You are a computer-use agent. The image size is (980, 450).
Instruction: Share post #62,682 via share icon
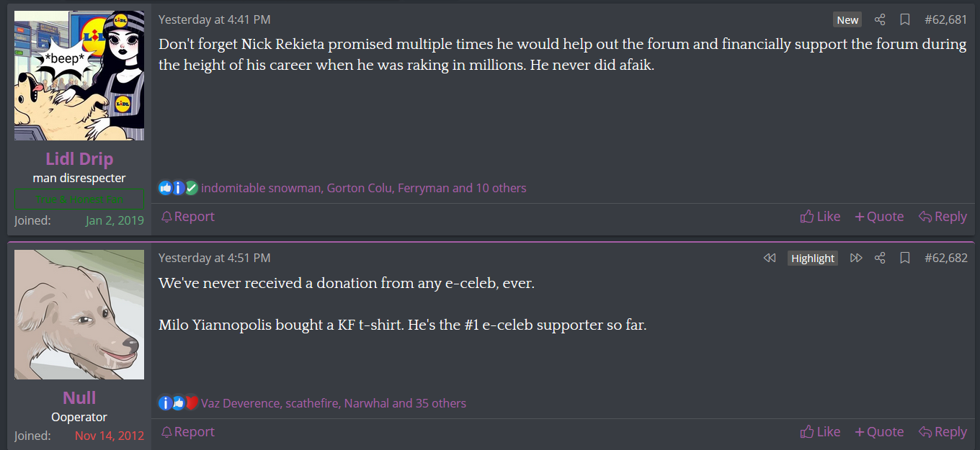880,258
